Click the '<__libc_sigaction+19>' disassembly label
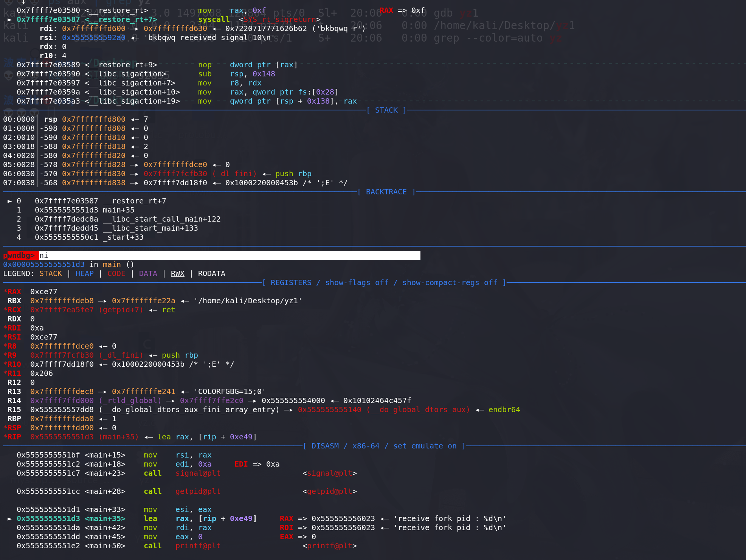Viewport: 746px width, 560px height. pos(132,101)
